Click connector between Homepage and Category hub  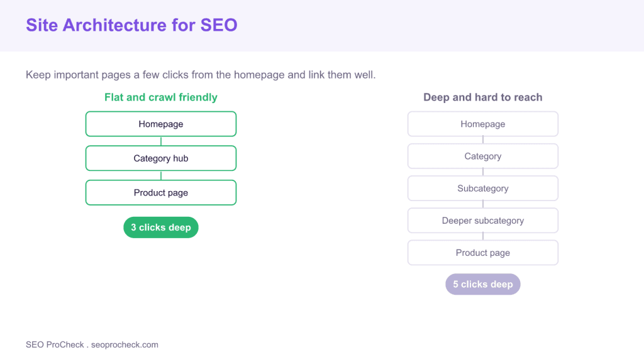(161, 141)
